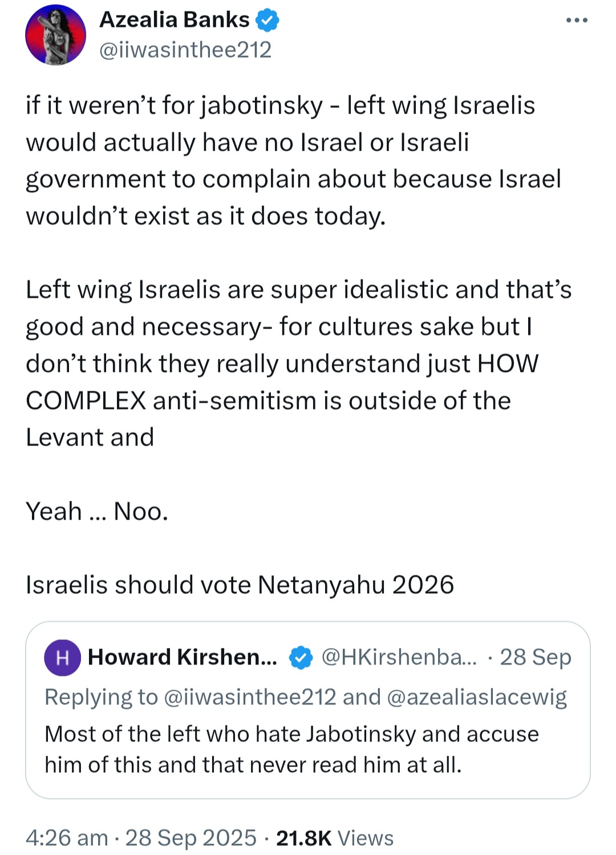This screenshot has width=616, height=855.
Task: Tap the @azealiaslacewig mention
Action: pos(477,697)
